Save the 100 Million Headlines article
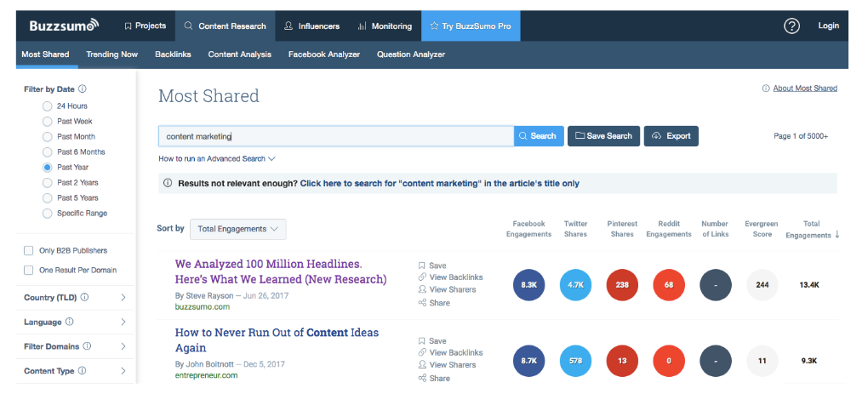Screen dimensions: 868x394 click(432, 266)
